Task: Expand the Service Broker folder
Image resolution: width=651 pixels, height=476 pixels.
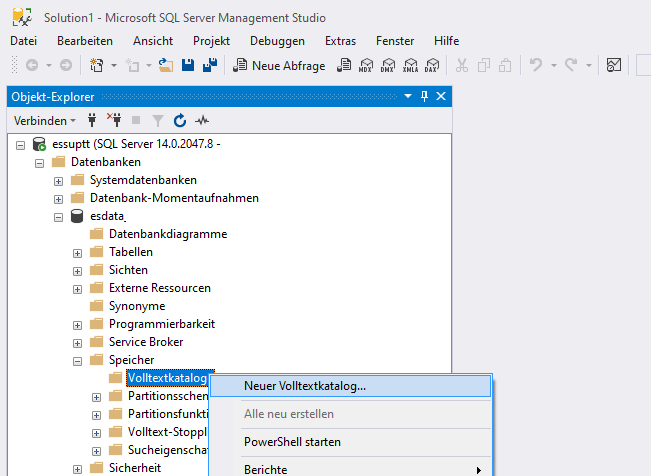Action: 78,344
